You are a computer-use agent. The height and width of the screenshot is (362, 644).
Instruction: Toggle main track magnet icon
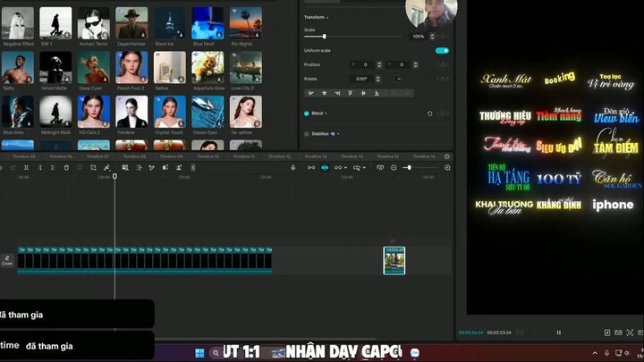(311, 167)
